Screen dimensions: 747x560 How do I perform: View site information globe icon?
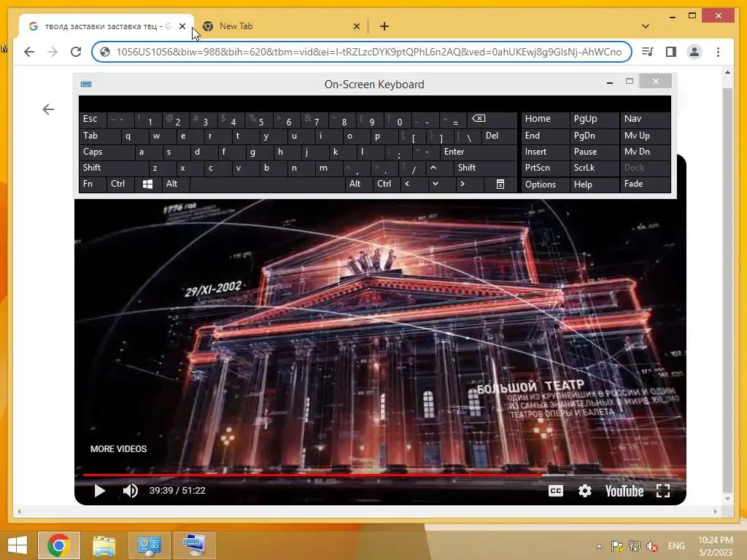coord(105,52)
